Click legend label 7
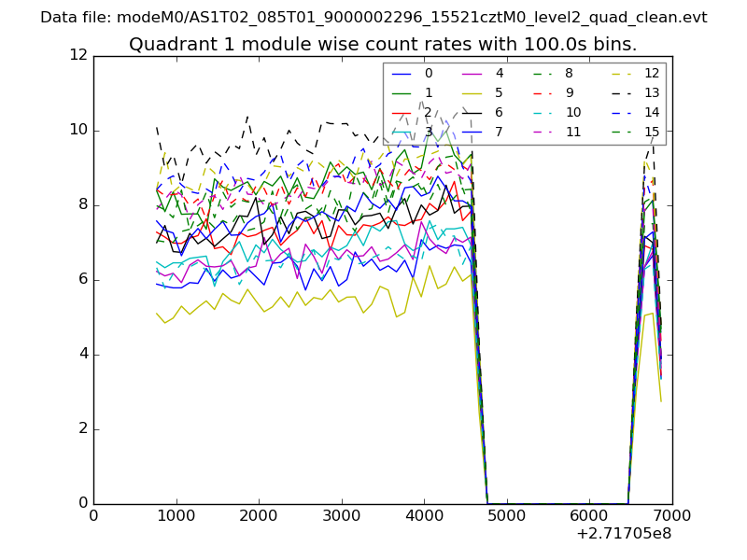The image size is (747, 560). (499, 133)
